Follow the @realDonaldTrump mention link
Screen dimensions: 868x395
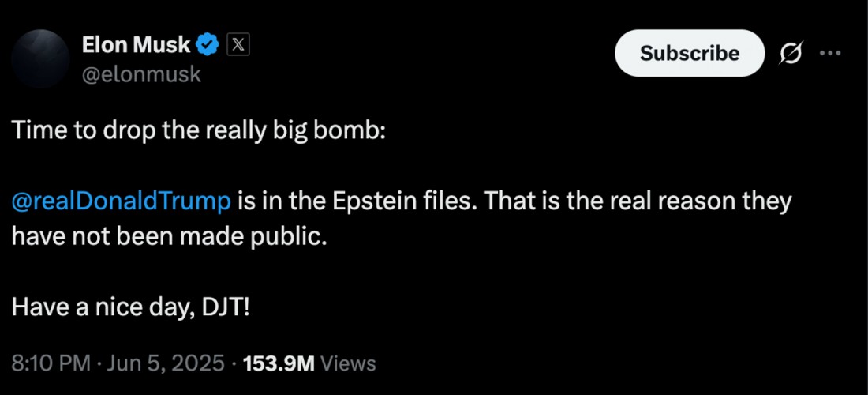(121, 201)
